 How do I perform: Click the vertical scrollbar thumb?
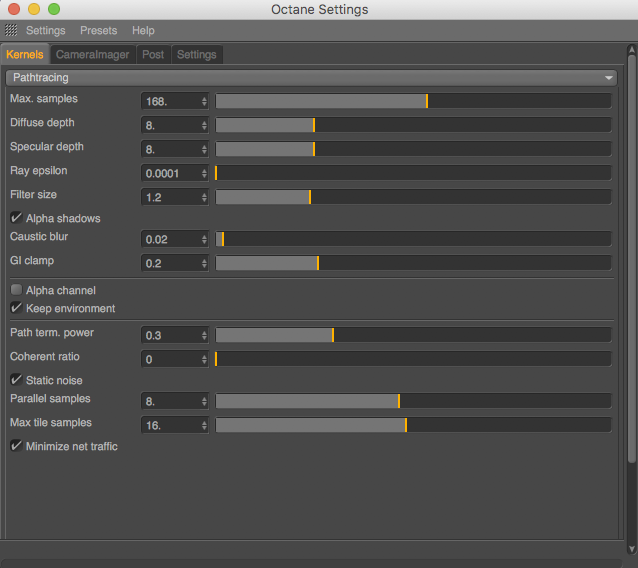[631, 259]
